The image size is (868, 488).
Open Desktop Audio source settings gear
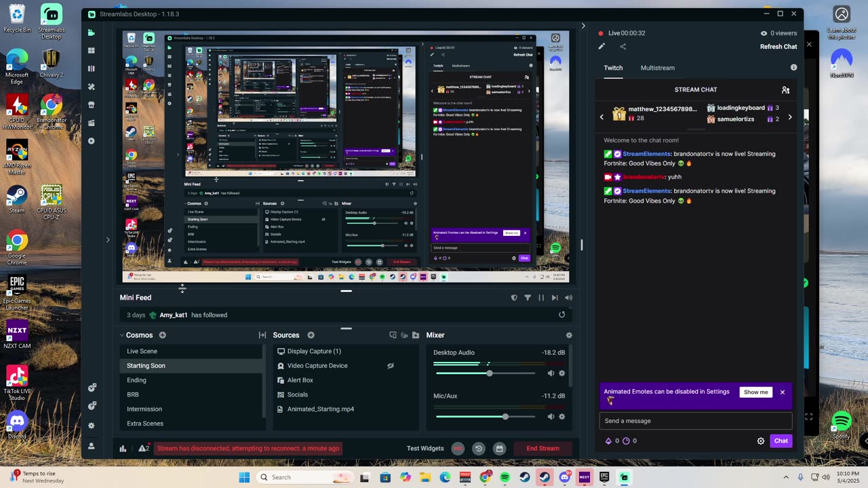(x=561, y=373)
